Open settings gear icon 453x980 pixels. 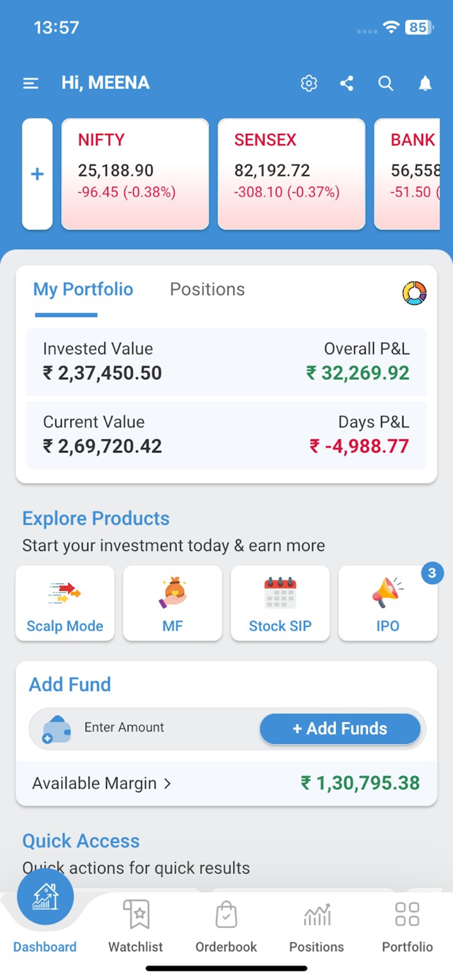tap(308, 83)
